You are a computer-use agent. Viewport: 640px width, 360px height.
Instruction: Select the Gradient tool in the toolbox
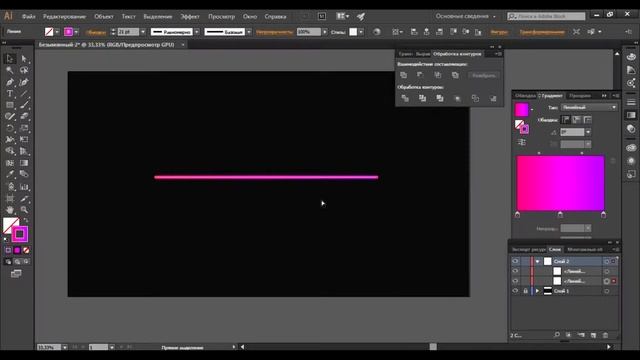pyautogui.click(x=24, y=163)
